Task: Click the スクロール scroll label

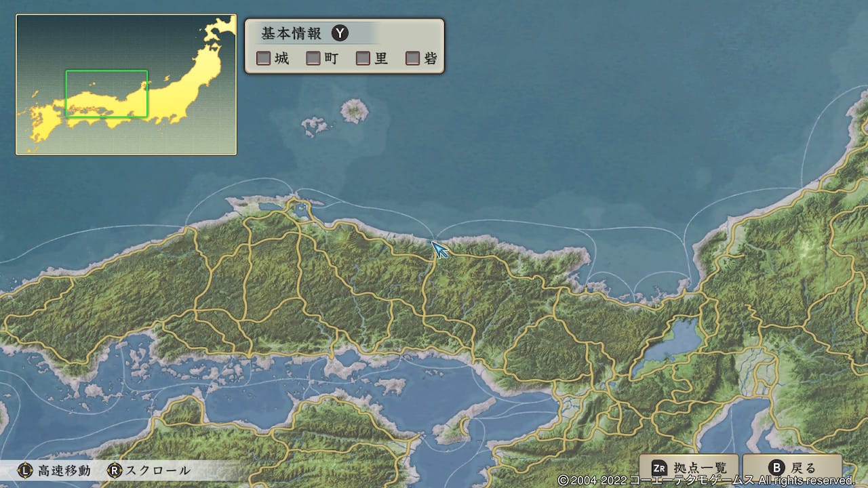Action: [x=158, y=470]
